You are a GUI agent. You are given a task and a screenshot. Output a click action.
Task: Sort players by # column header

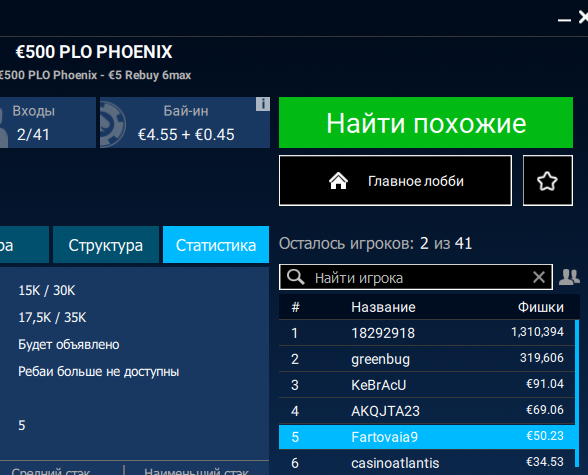(x=296, y=307)
